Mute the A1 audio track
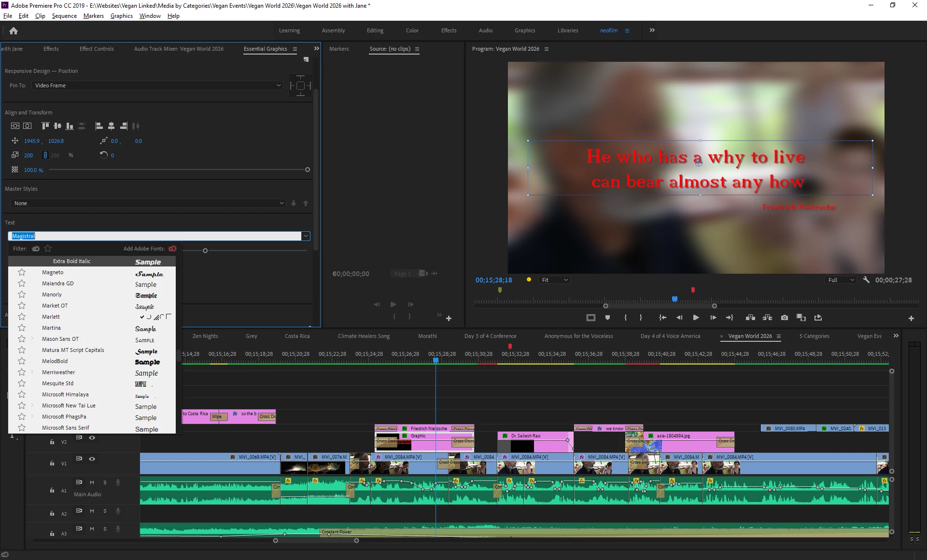This screenshot has width=927, height=560. tap(92, 482)
